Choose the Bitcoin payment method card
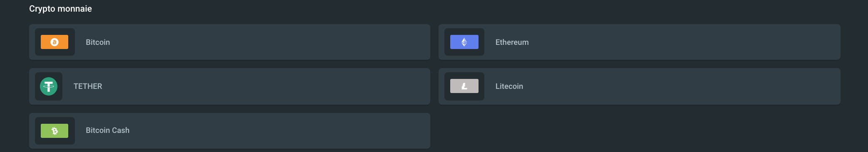 (x=230, y=42)
